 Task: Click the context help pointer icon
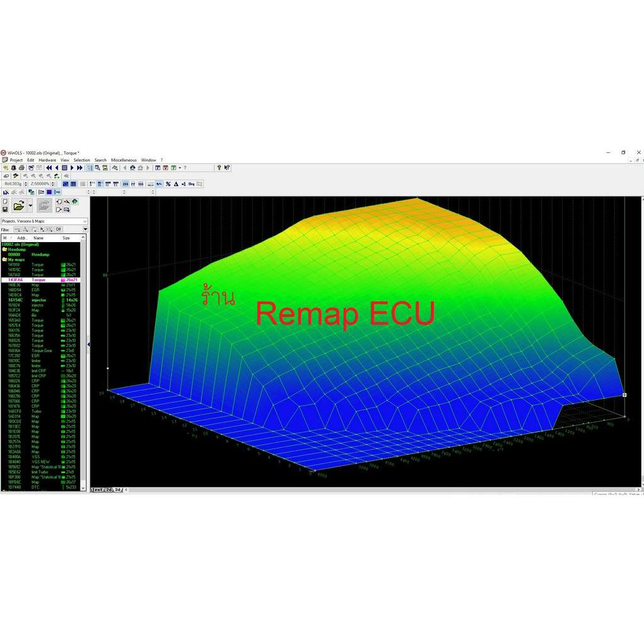(226, 168)
